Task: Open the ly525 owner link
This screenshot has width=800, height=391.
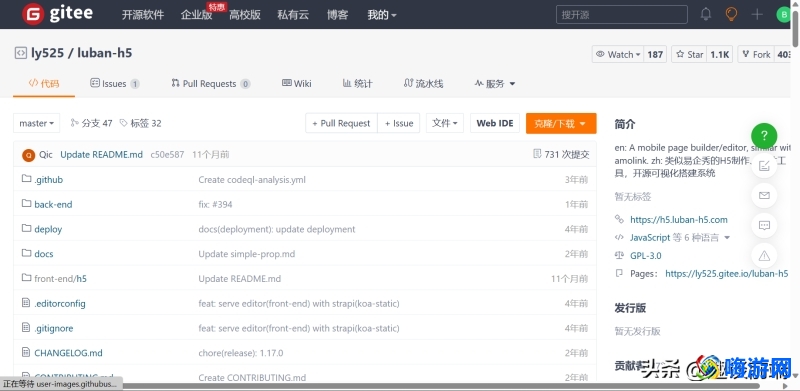Action: [x=47, y=53]
